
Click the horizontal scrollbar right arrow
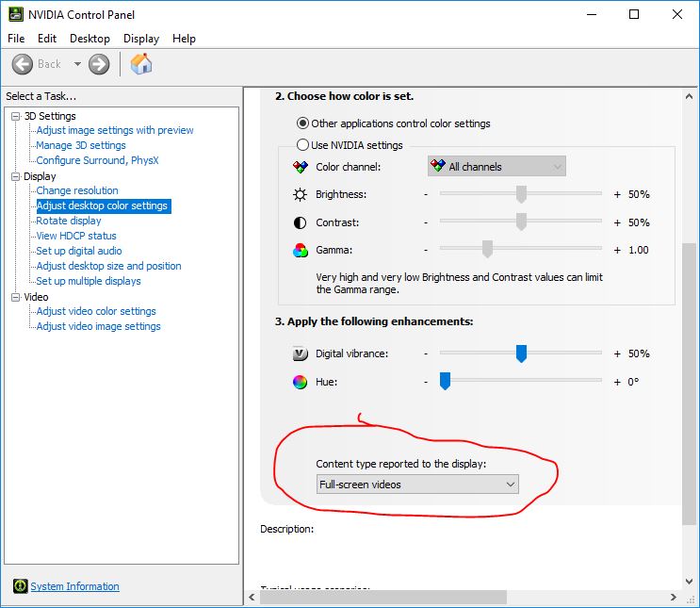pyautogui.click(x=674, y=598)
